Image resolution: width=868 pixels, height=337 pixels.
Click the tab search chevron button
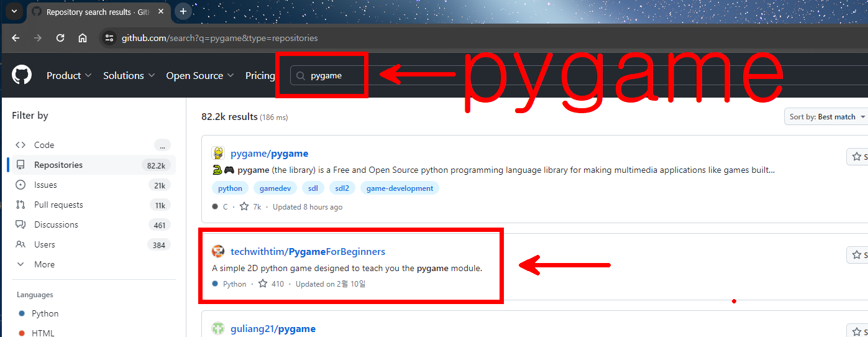tap(13, 11)
